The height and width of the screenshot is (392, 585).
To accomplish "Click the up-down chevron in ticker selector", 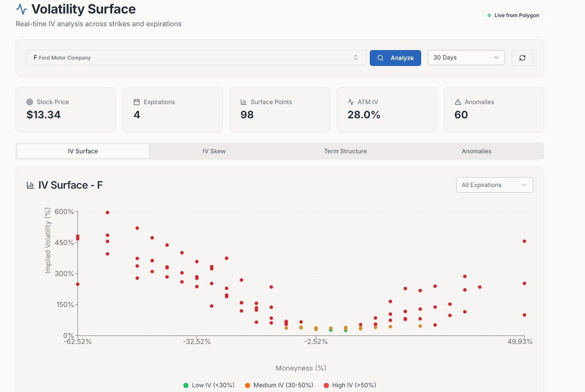I will pyautogui.click(x=356, y=57).
